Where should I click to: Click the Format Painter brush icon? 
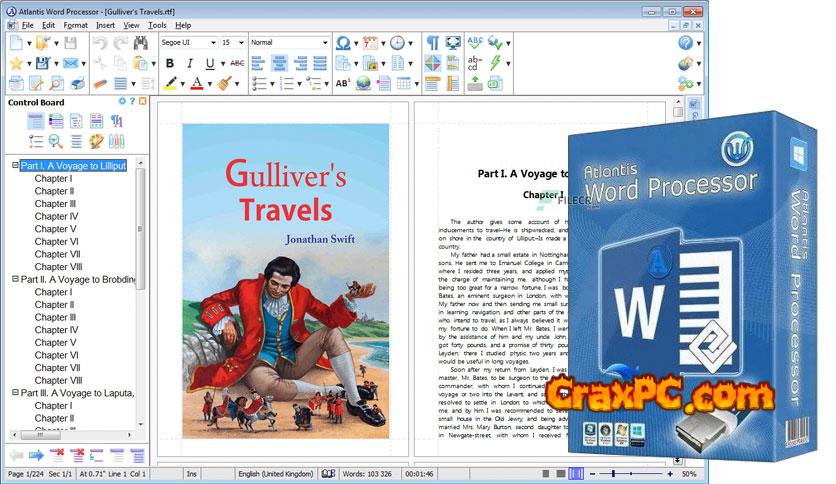point(225,84)
